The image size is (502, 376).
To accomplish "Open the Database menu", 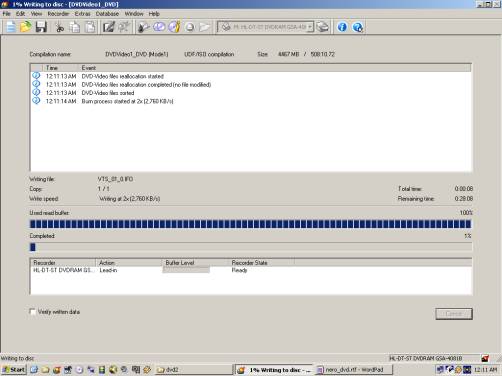I will pos(107,14).
